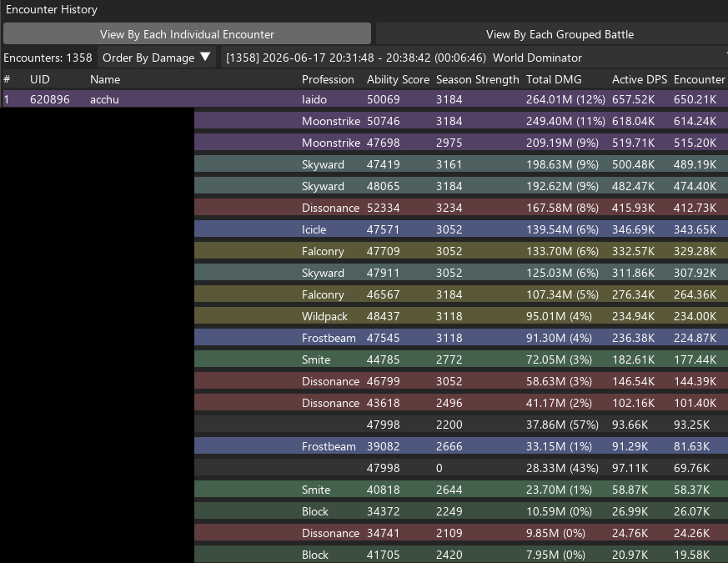
Task: Select the Falconry row with 107.34M damage
Action: click(x=461, y=294)
